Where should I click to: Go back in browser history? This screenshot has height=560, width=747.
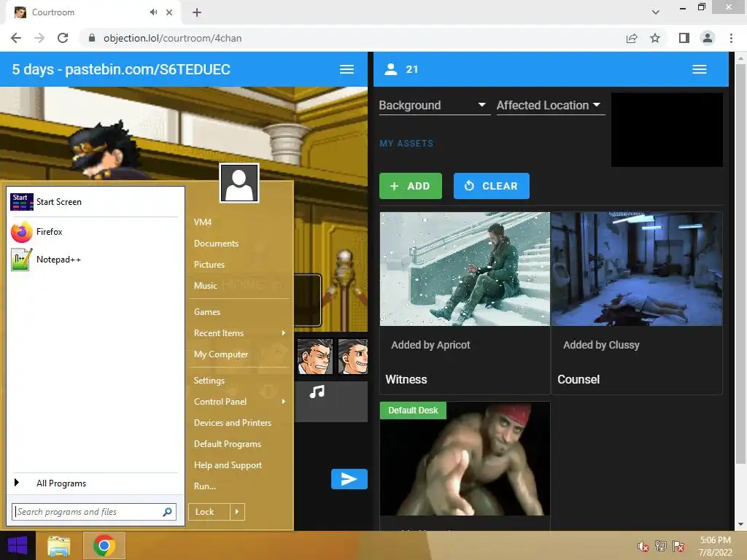16,38
